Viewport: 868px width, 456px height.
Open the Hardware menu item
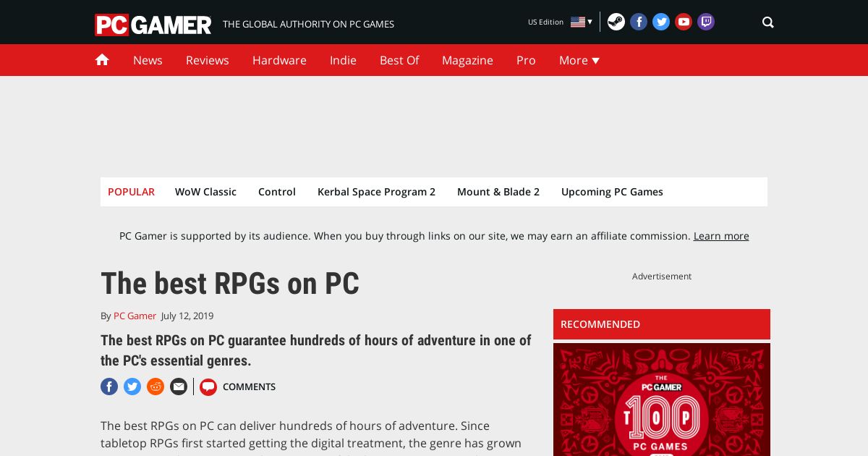click(279, 60)
